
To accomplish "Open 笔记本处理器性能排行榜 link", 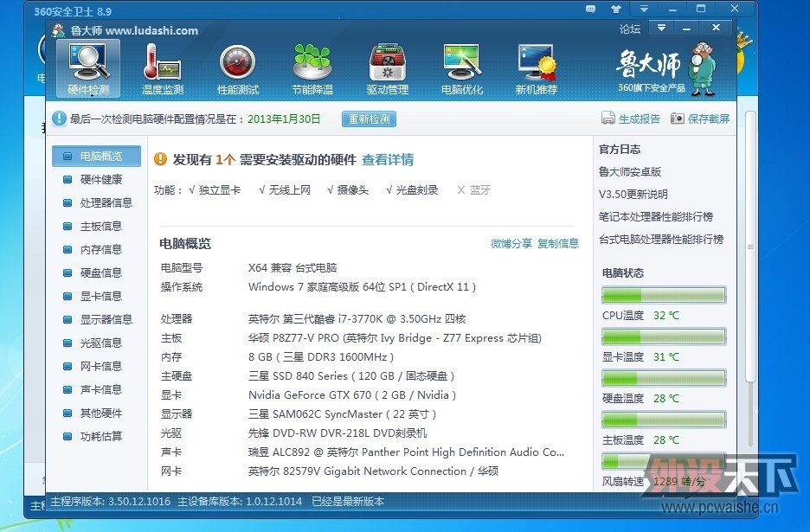I will pyautogui.click(x=656, y=216).
